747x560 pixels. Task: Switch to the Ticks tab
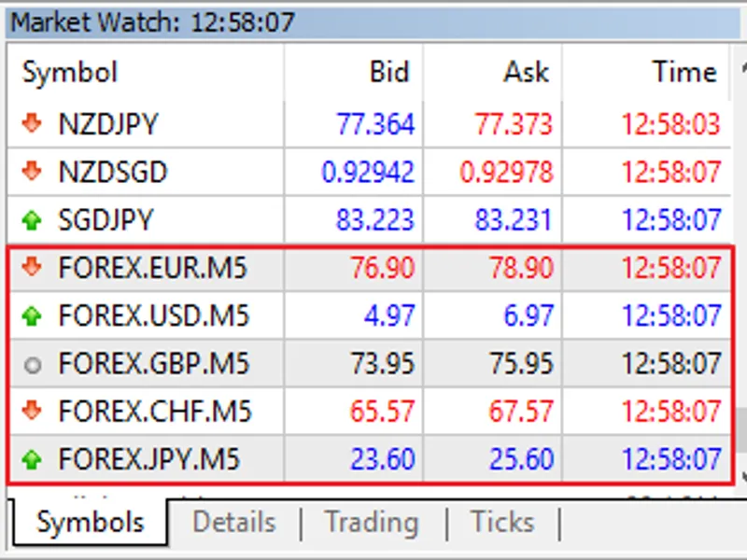502,522
